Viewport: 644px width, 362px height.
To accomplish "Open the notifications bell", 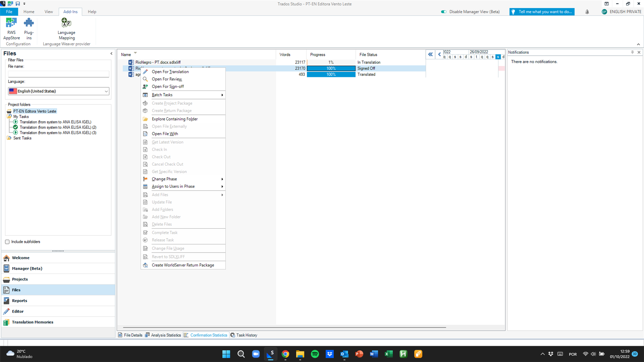I will [x=587, y=12].
